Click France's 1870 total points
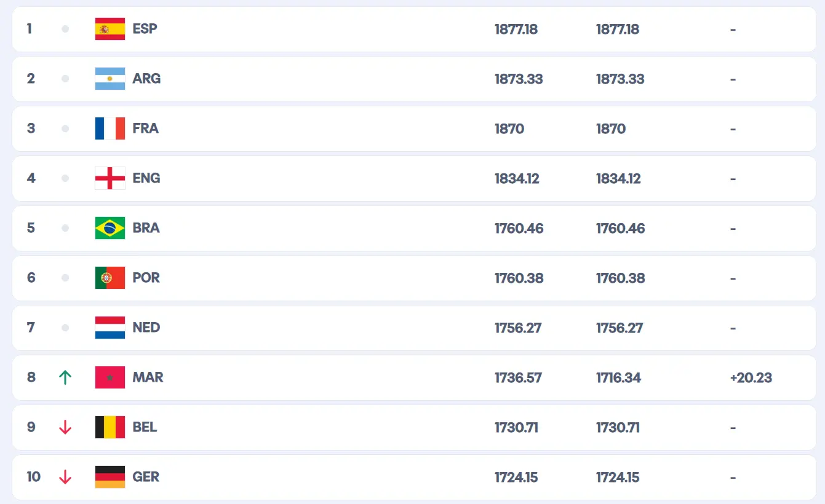This screenshot has height=504, width=825. [x=509, y=129]
